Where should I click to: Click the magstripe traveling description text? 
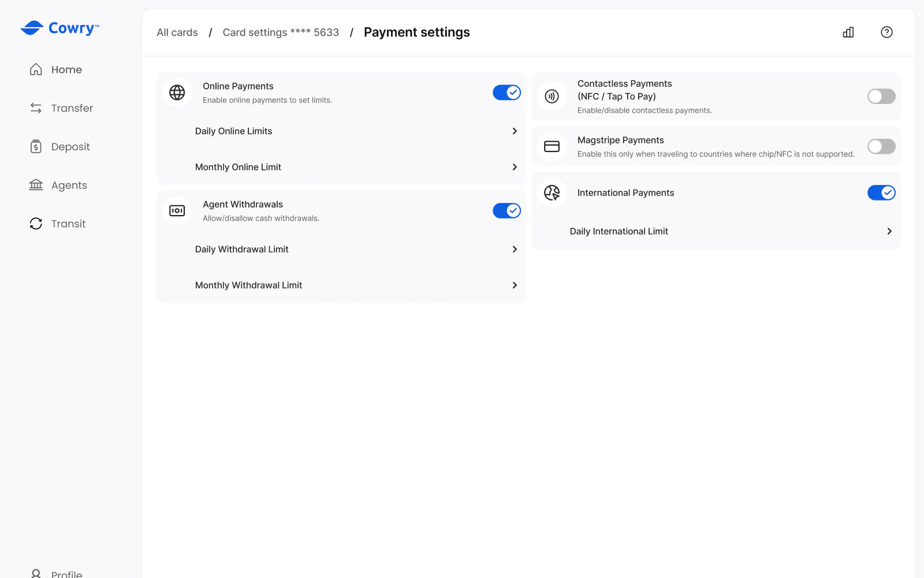click(716, 154)
